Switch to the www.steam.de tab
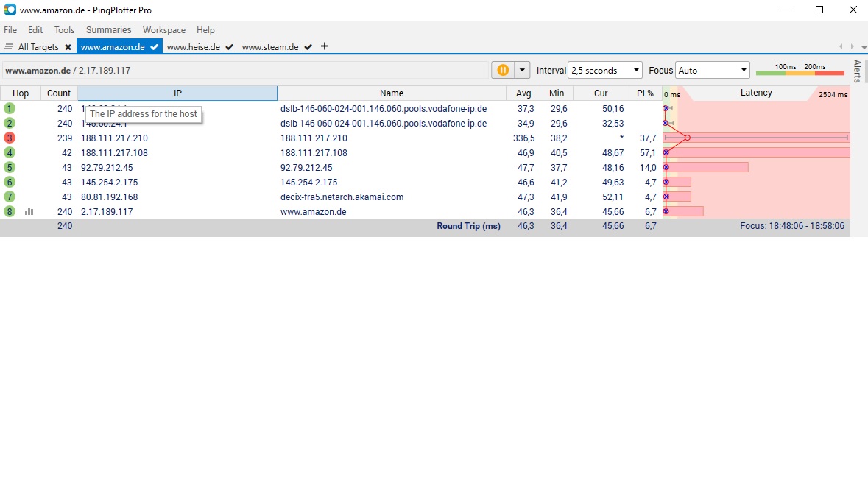This screenshot has width=868, height=477. tap(270, 47)
